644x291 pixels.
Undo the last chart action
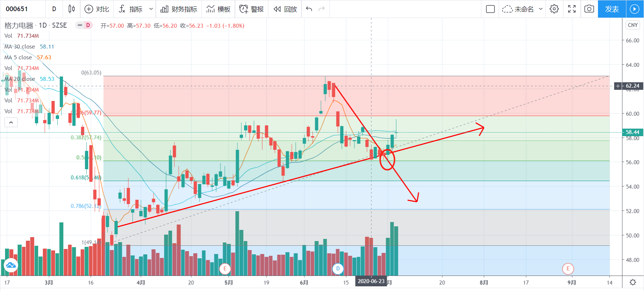(x=309, y=9)
